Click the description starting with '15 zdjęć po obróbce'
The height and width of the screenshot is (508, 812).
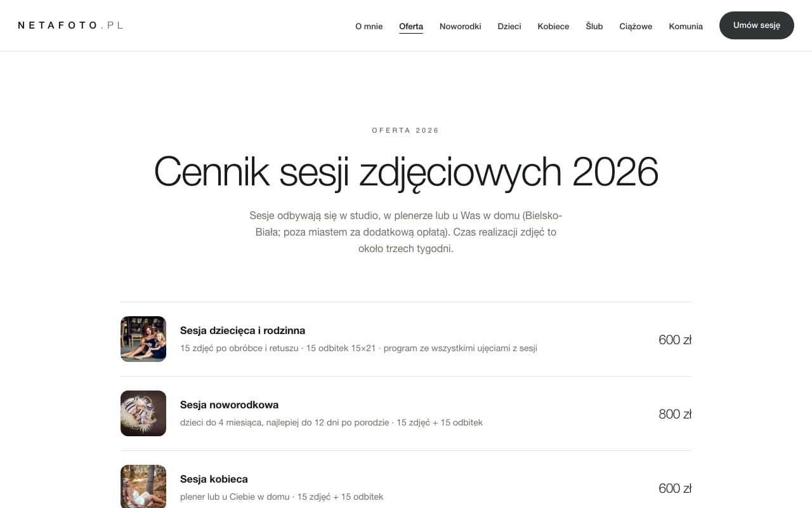(x=358, y=348)
